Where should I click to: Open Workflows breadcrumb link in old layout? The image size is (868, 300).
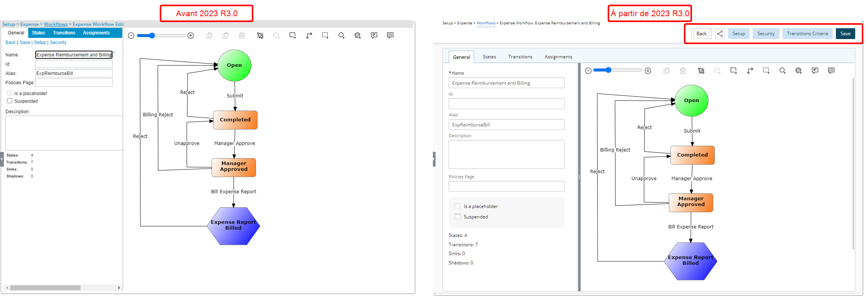click(x=56, y=24)
